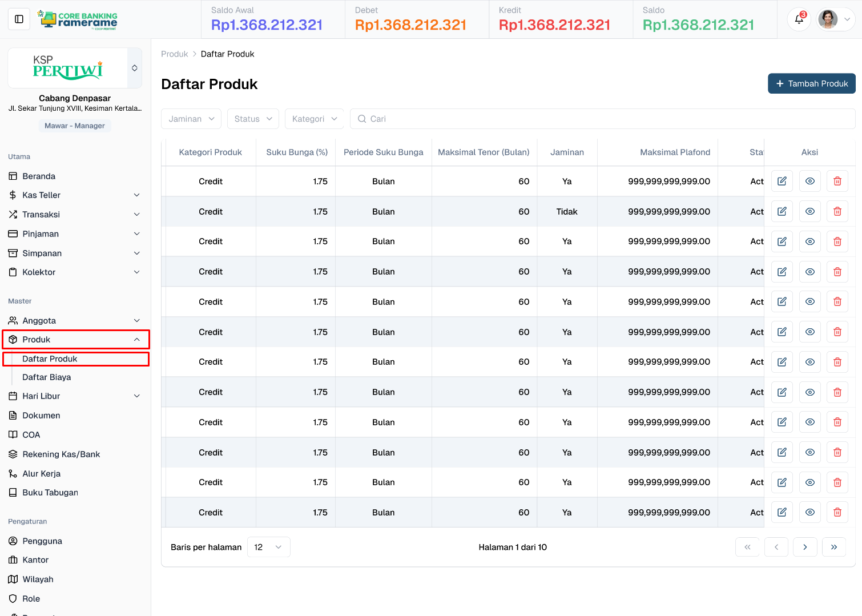Click the trash icon in last row
The width and height of the screenshot is (862, 616).
point(837,513)
